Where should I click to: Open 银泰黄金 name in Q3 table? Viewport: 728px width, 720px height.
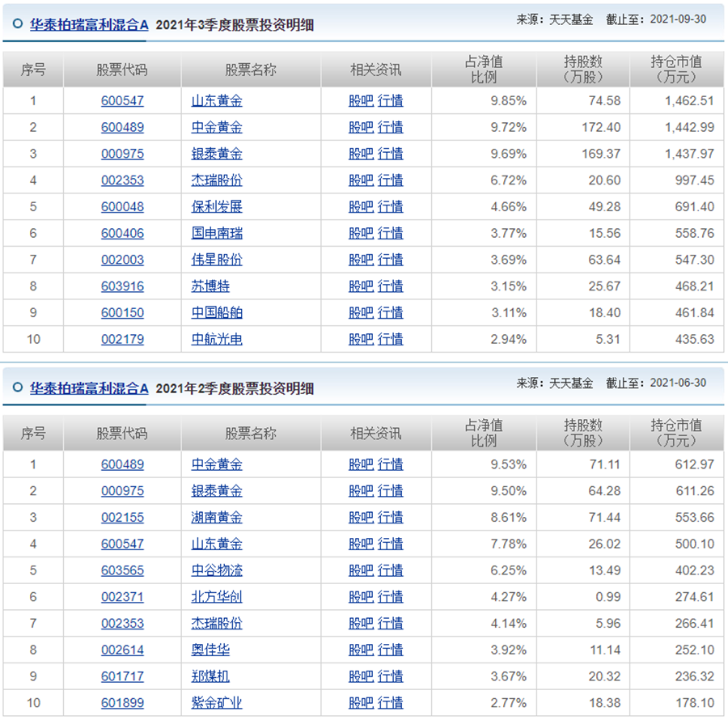point(217,154)
